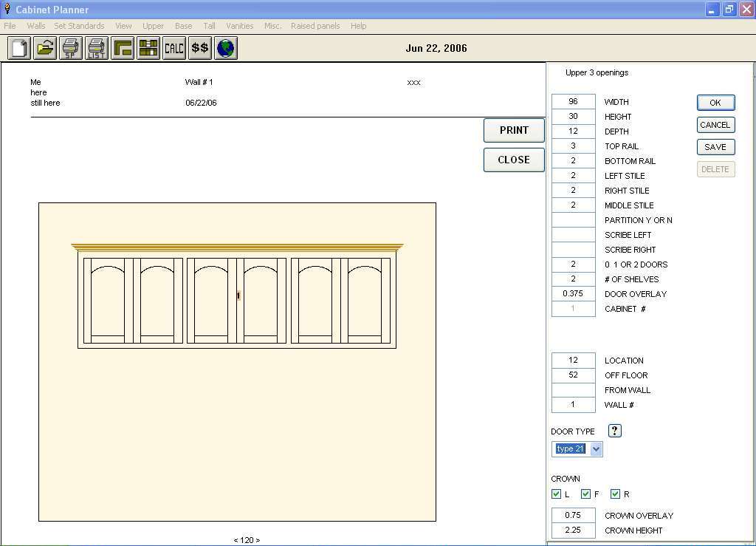
Task: Click the BOTTOM RAIL input field
Action: click(573, 160)
